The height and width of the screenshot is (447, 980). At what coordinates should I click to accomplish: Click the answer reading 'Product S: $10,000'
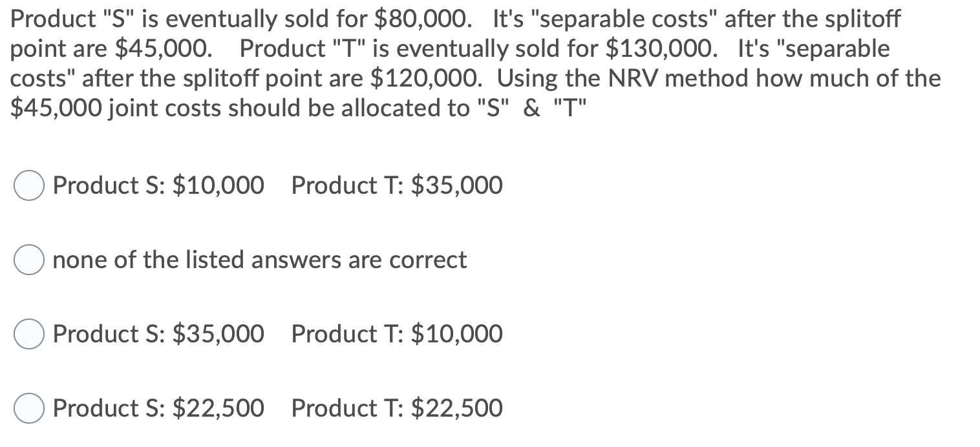pos(158,186)
